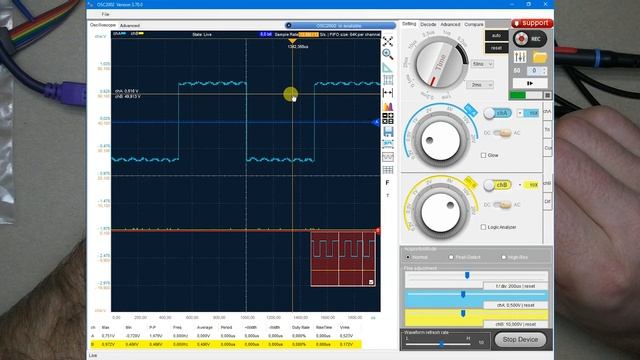The image size is (640, 360).
Task: Switch channel A DC/AC coupling
Action: coord(502,133)
